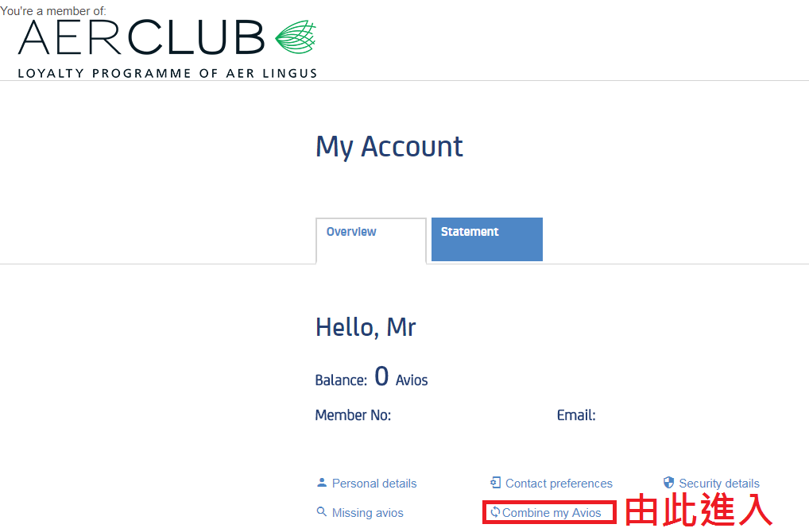Click the Member No label
The image size is (809, 532).
click(x=353, y=415)
